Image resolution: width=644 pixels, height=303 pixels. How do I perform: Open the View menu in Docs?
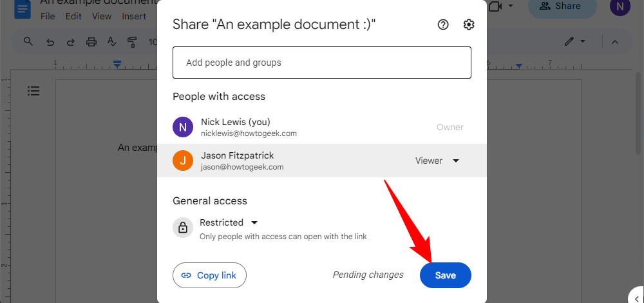102,17
